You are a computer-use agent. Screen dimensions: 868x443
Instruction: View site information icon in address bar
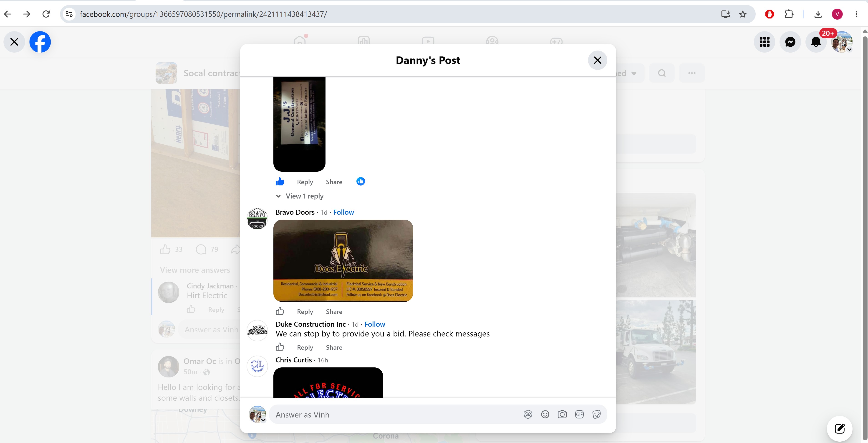[69, 14]
